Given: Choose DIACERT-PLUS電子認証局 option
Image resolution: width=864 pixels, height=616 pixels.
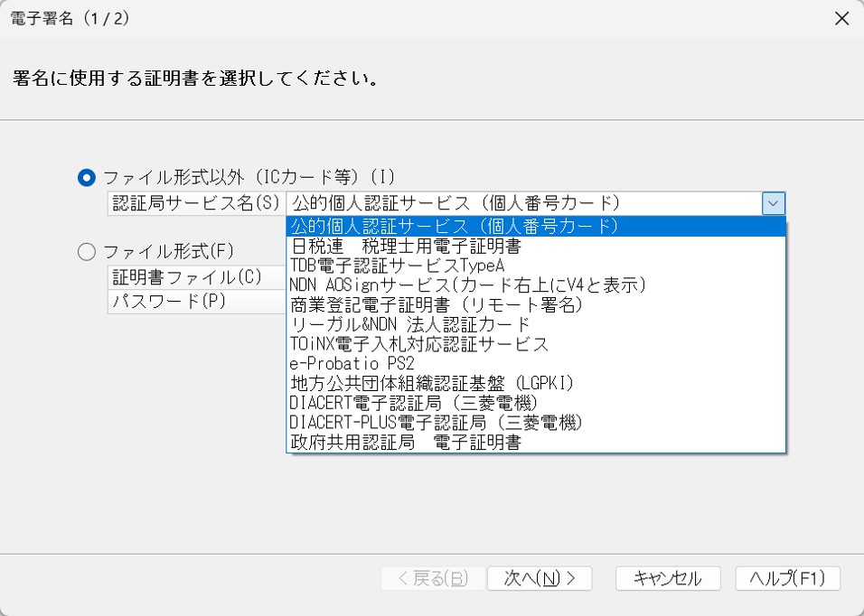Looking at the screenshot, I should coord(536,423).
